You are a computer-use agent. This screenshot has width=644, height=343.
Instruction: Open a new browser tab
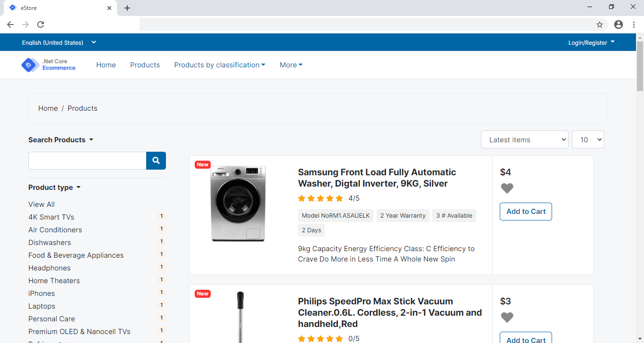[127, 8]
